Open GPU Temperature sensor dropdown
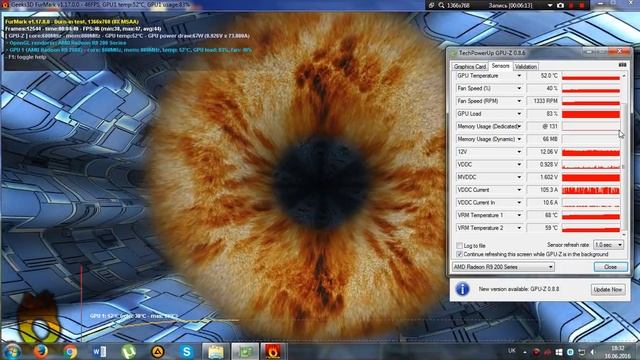Viewport: 640px width, 360px height. 519,76
